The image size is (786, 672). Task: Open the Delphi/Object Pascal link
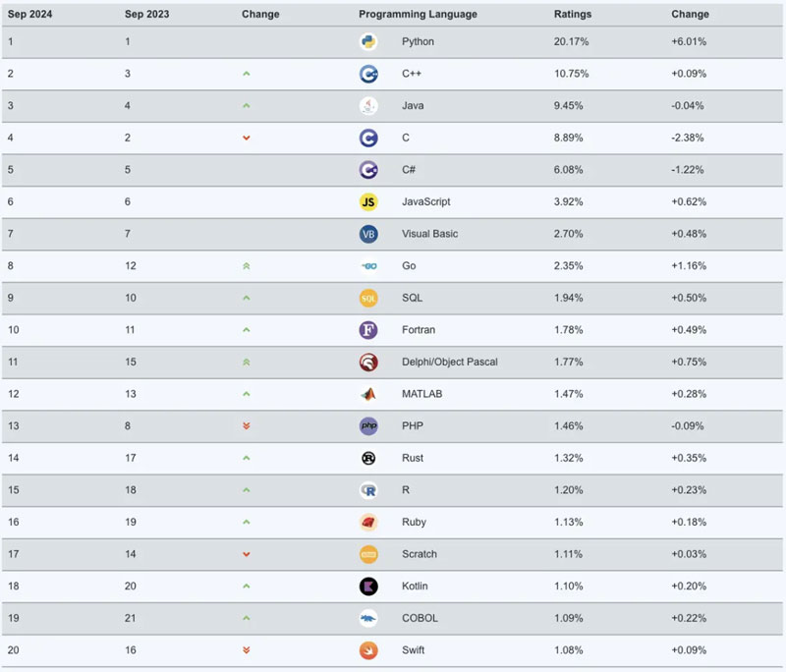tap(449, 362)
